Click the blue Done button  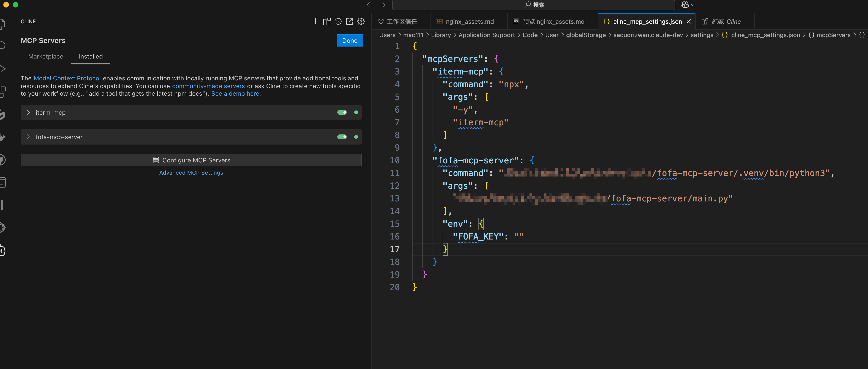(x=349, y=40)
